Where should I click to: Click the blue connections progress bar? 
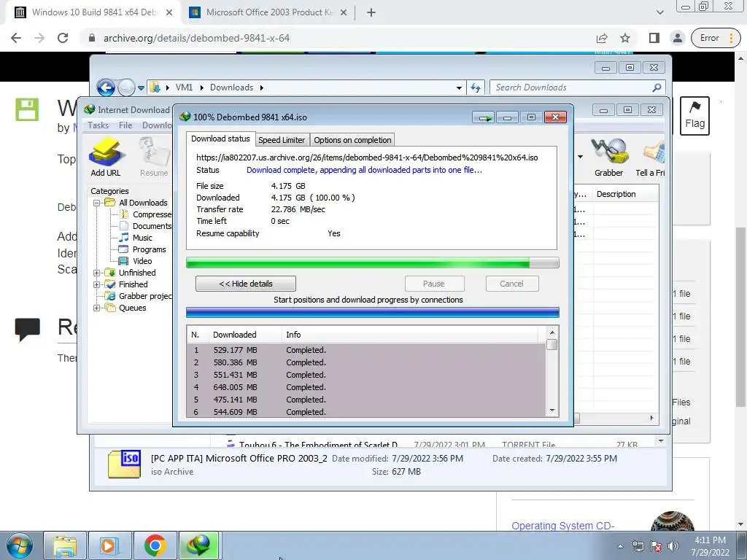click(372, 312)
